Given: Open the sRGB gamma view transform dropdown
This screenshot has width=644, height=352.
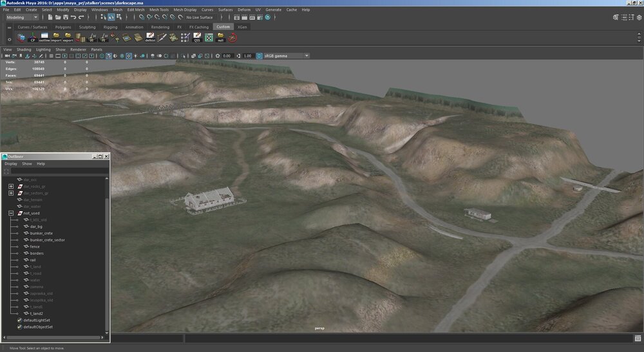Looking at the screenshot, I should click(x=286, y=56).
